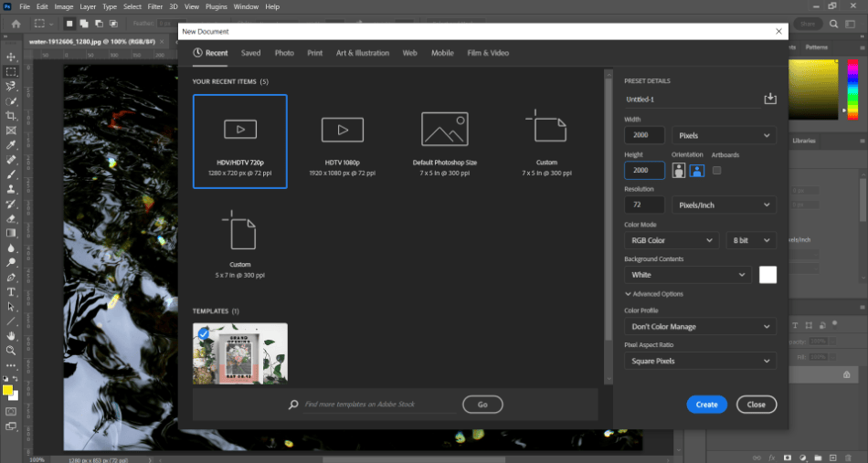Click the save document preset icon
This screenshot has width=868, height=463.
tap(769, 99)
